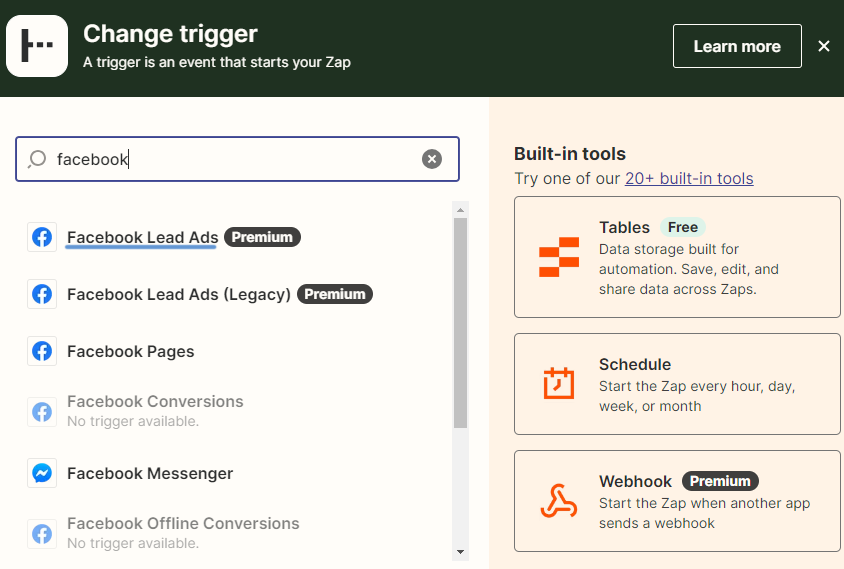Click the Schedule description text
Image resolution: width=844 pixels, height=569 pixels.
pyautogui.click(x=697, y=396)
